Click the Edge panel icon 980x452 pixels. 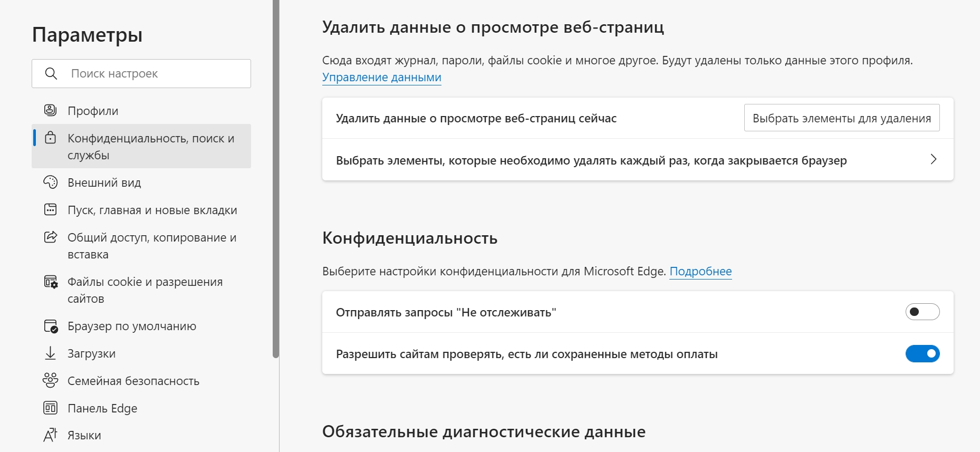(x=50, y=408)
